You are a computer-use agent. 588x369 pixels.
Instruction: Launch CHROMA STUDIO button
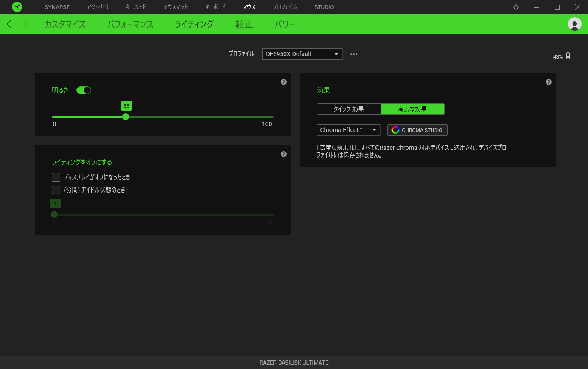[417, 130]
